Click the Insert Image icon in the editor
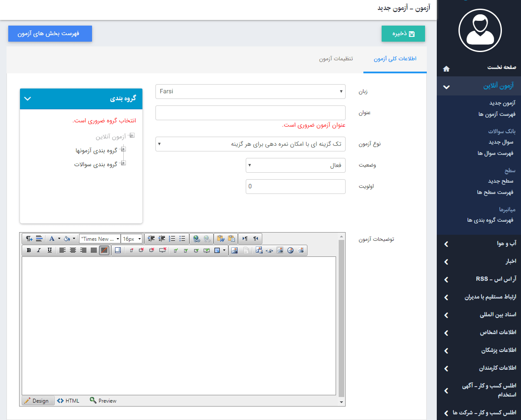This screenshot has width=521, height=420. coord(234,250)
